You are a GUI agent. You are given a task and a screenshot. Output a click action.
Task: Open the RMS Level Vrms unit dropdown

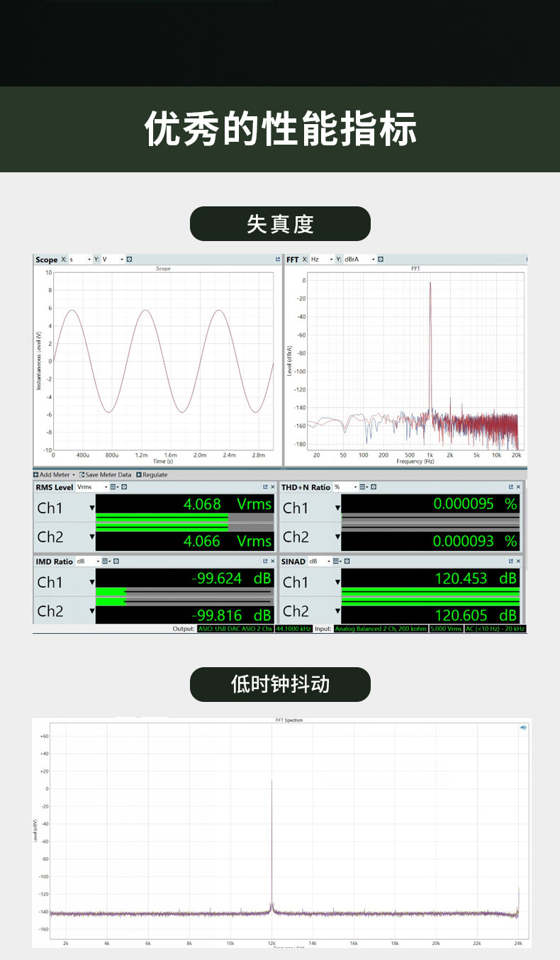point(92,487)
